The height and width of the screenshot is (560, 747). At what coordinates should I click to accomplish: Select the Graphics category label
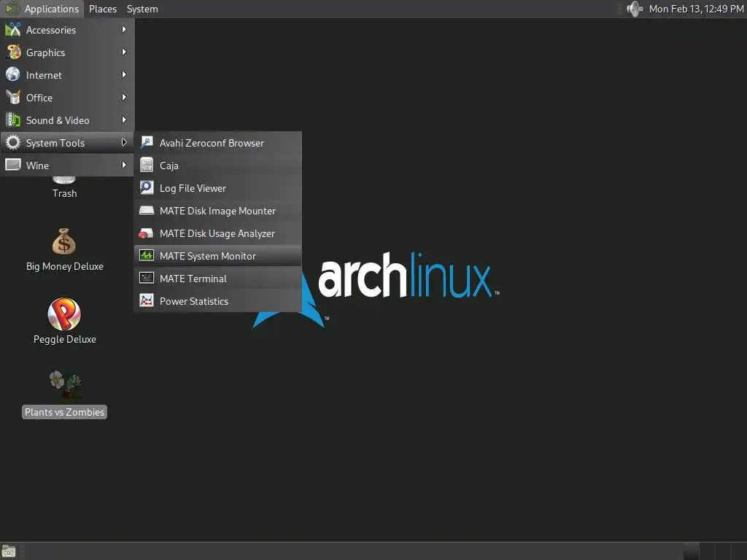[x=45, y=52]
